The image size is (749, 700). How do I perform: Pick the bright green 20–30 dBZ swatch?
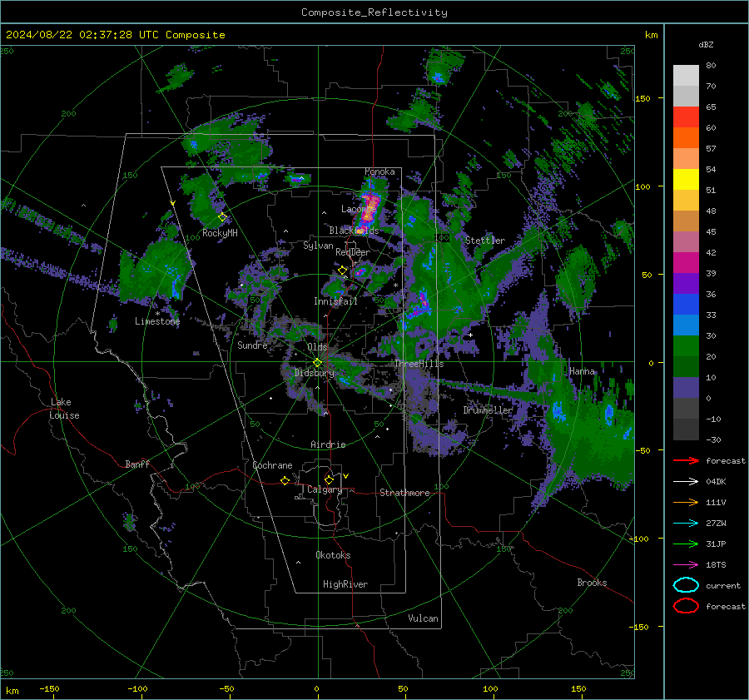(x=686, y=346)
